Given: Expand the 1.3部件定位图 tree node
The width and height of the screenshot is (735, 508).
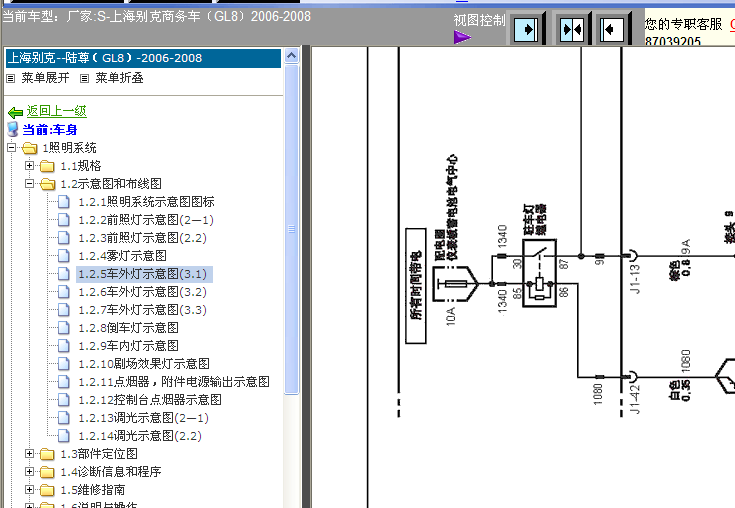Looking at the screenshot, I should (30, 453).
